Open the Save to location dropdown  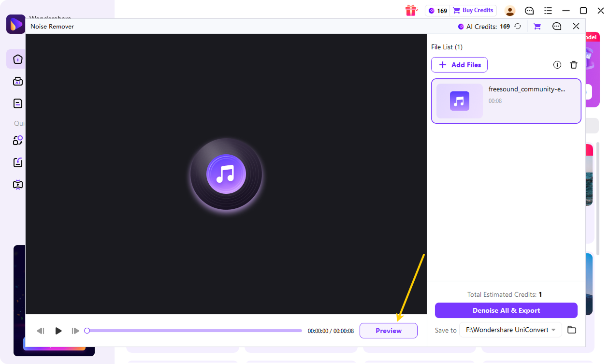click(510, 330)
